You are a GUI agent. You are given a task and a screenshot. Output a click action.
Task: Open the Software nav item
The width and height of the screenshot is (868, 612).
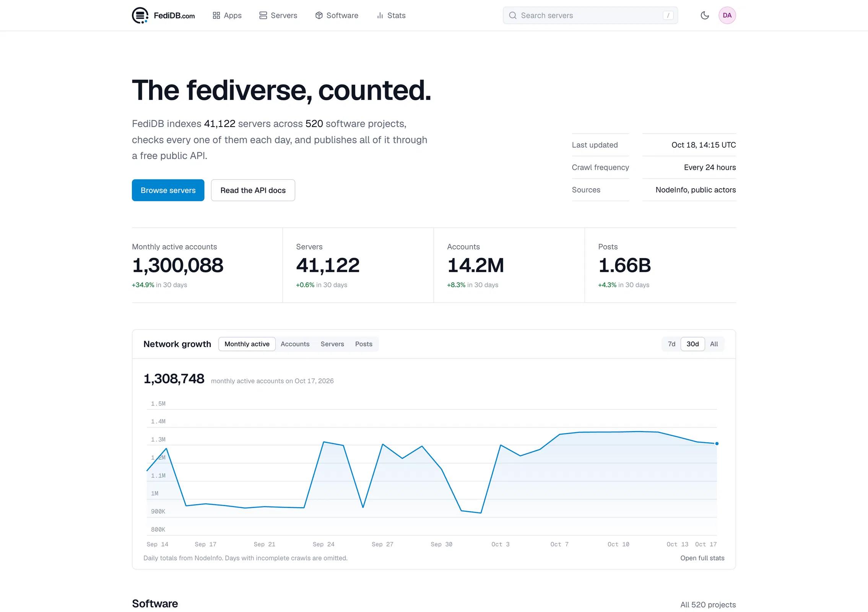point(337,15)
